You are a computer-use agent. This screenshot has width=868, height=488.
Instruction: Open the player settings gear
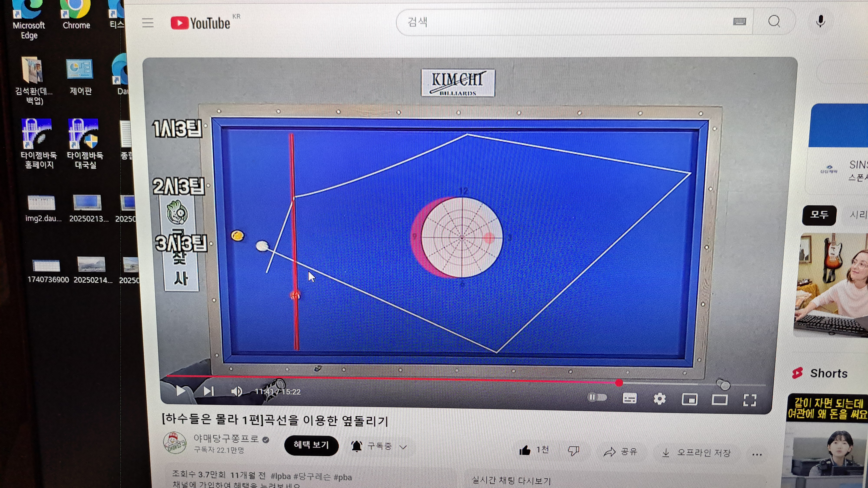tap(659, 399)
